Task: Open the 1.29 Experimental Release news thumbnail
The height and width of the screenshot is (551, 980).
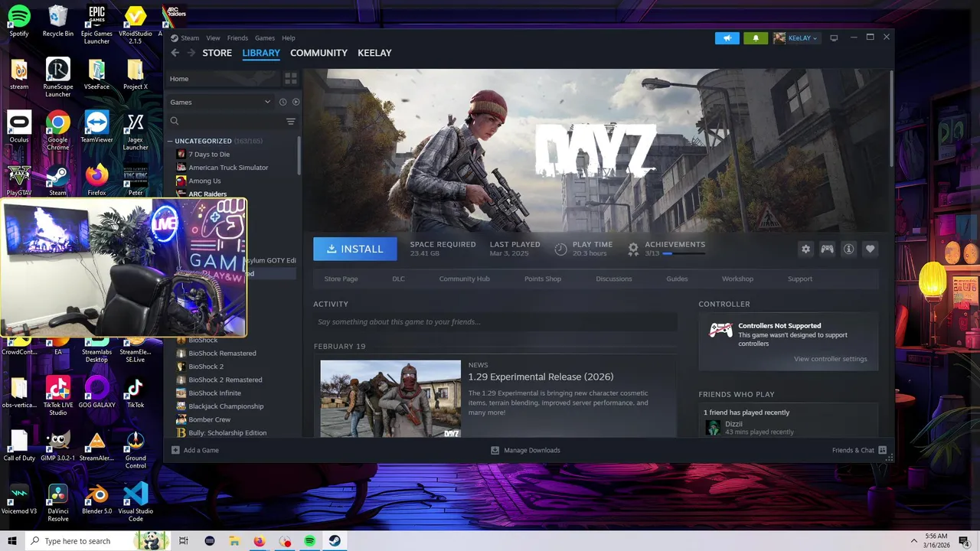Action: point(390,399)
